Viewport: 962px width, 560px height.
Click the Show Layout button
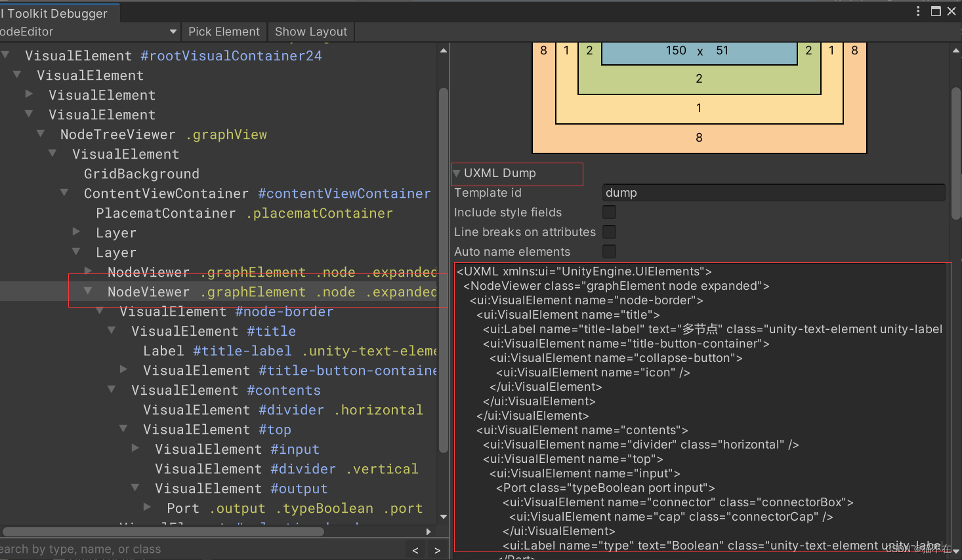(311, 31)
